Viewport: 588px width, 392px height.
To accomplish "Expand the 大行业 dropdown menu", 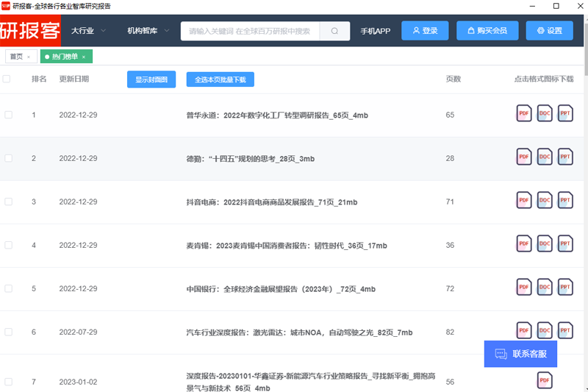I will coord(88,31).
